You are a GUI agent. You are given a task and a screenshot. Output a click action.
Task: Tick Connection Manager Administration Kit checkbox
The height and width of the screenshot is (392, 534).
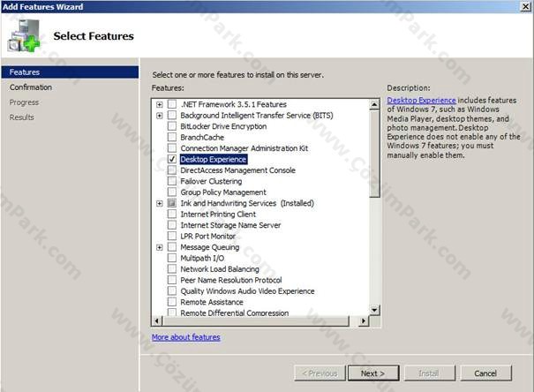click(172, 148)
